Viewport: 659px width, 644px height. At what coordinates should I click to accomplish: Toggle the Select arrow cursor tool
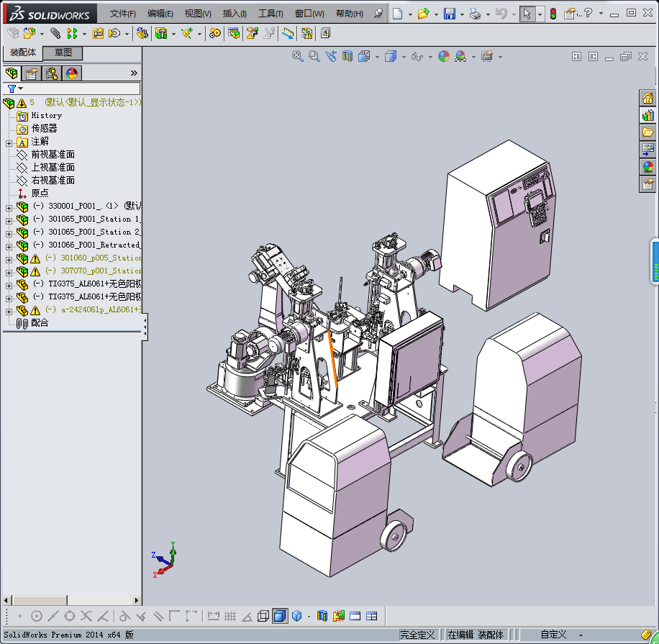(527, 14)
